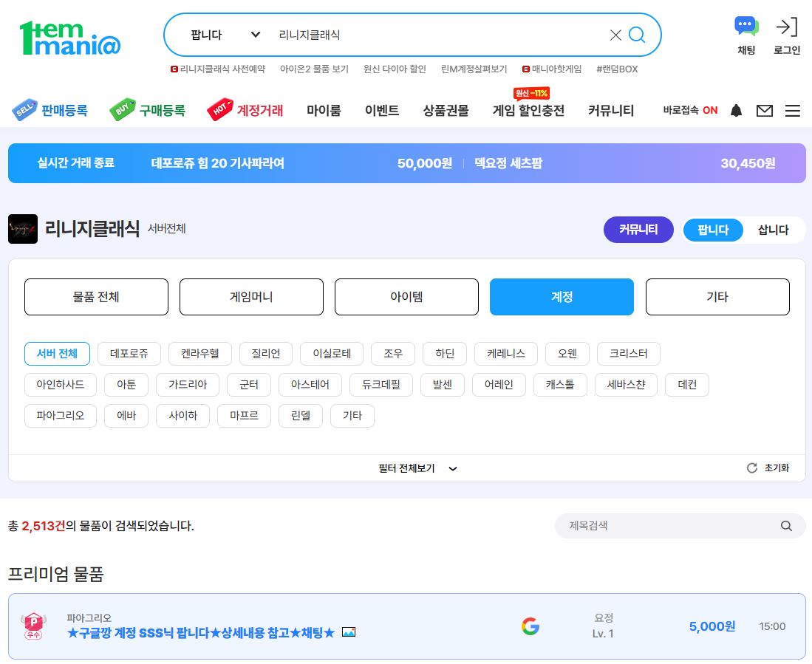Open 계정거래 HOT menu
812x664 pixels.
(245, 110)
